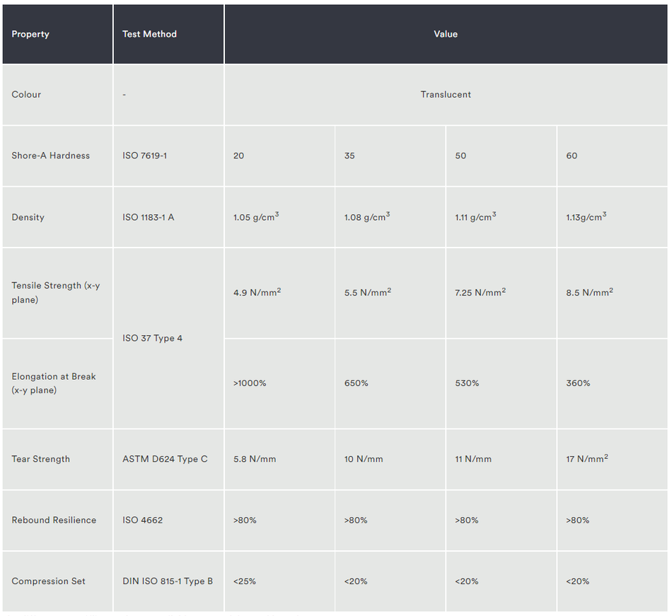This screenshot has width=672, height=616.
Task: Select the 360% elongation value cell
Action: 613,383
